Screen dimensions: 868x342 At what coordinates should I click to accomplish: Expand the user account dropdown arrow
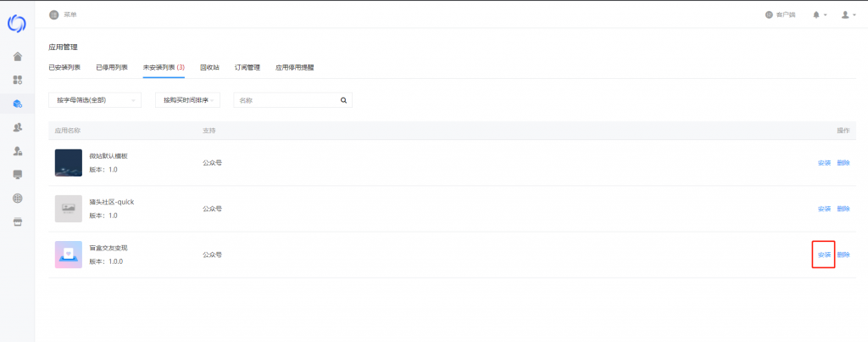pyautogui.click(x=856, y=15)
